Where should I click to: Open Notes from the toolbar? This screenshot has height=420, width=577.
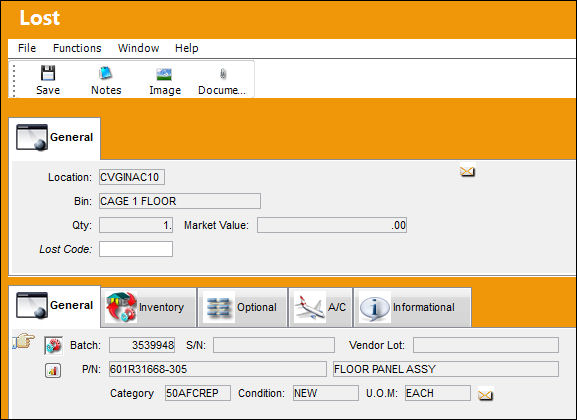point(106,80)
